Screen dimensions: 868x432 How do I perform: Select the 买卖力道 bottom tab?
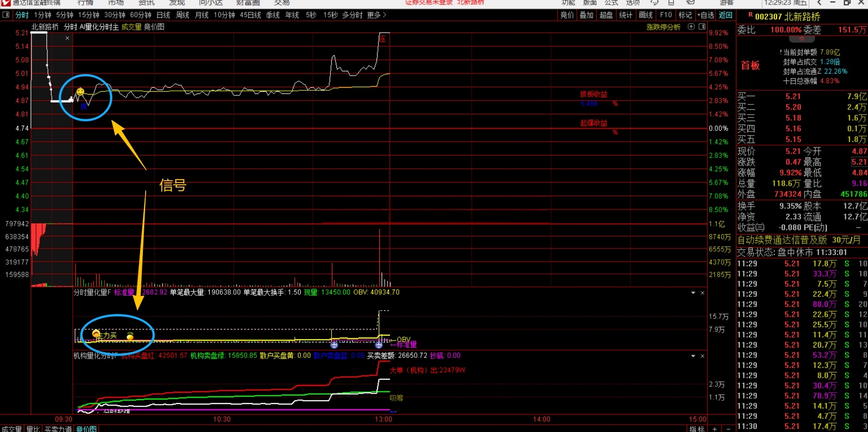click(58, 428)
